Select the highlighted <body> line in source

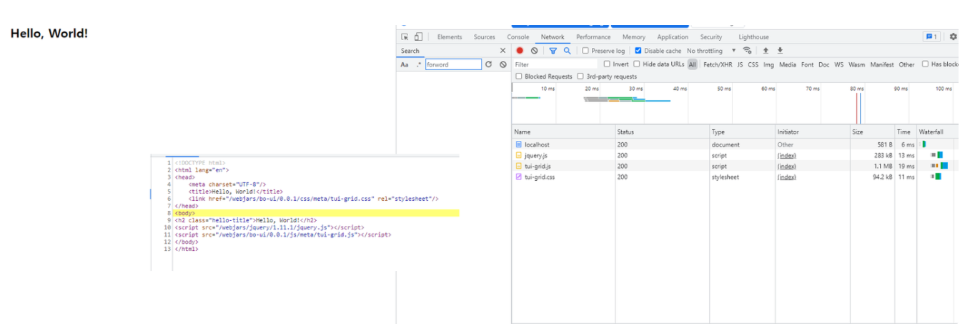(316, 213)
